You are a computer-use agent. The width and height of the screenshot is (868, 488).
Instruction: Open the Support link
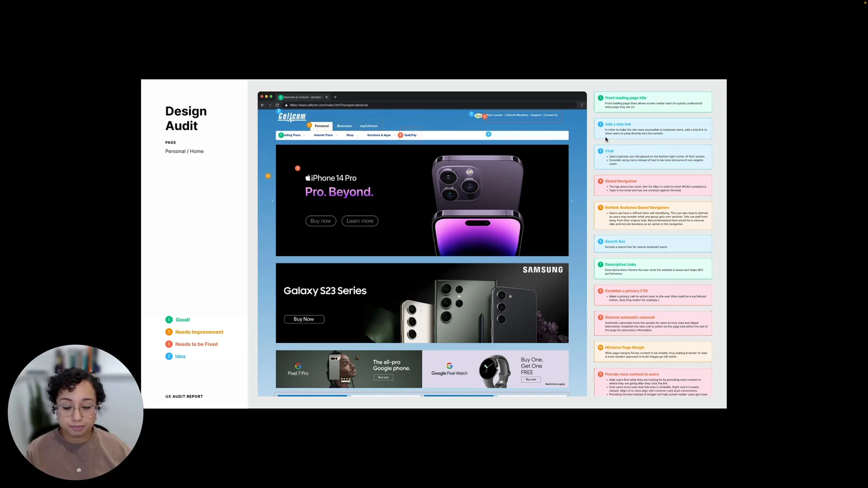pos(536,115)
